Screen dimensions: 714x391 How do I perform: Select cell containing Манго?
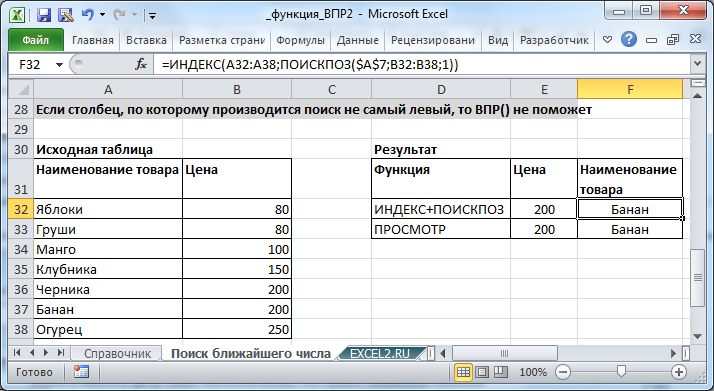[108, 249]
